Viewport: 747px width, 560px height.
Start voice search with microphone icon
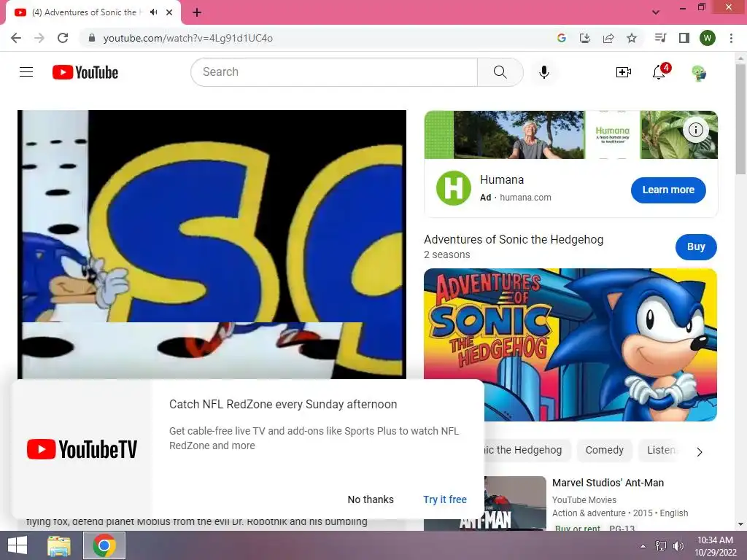(543, 72)
